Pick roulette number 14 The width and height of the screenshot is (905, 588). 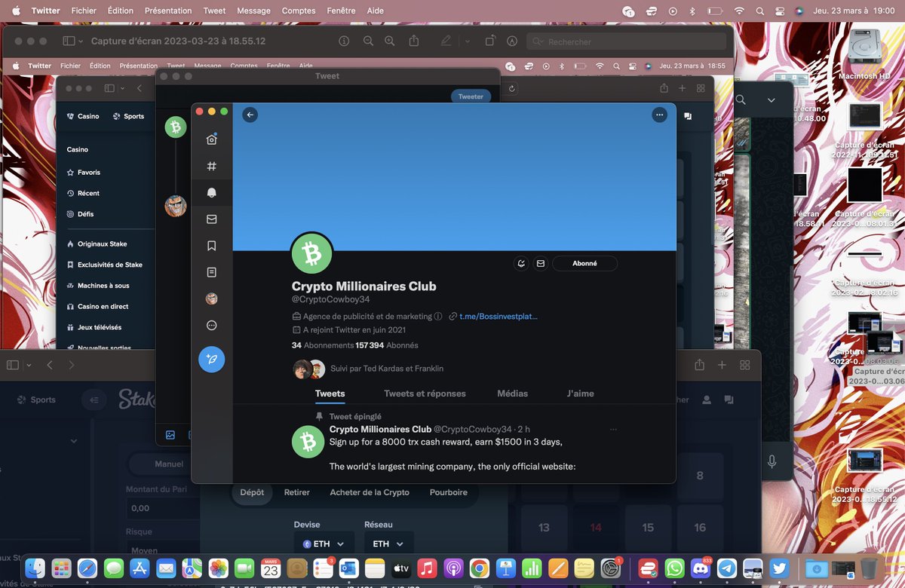596,528
